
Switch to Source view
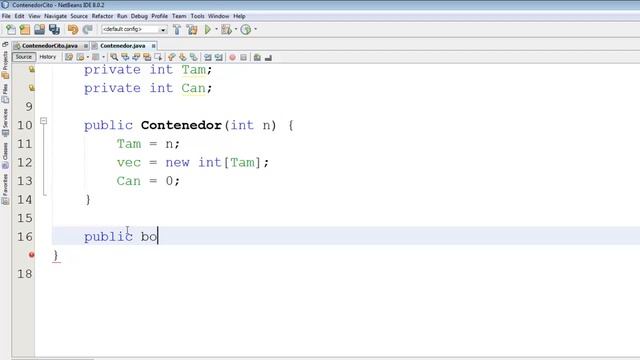point(24,57)
